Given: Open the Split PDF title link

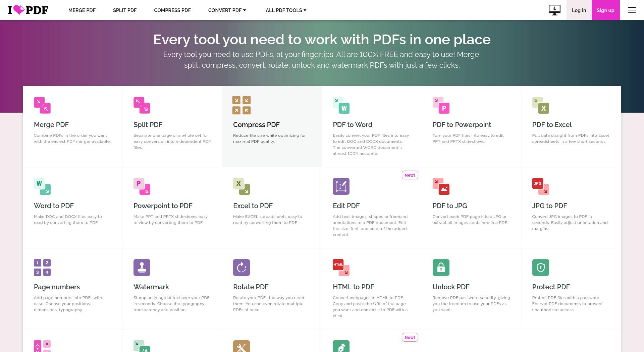Looking at the screenshot, I should tap(148, 125).
